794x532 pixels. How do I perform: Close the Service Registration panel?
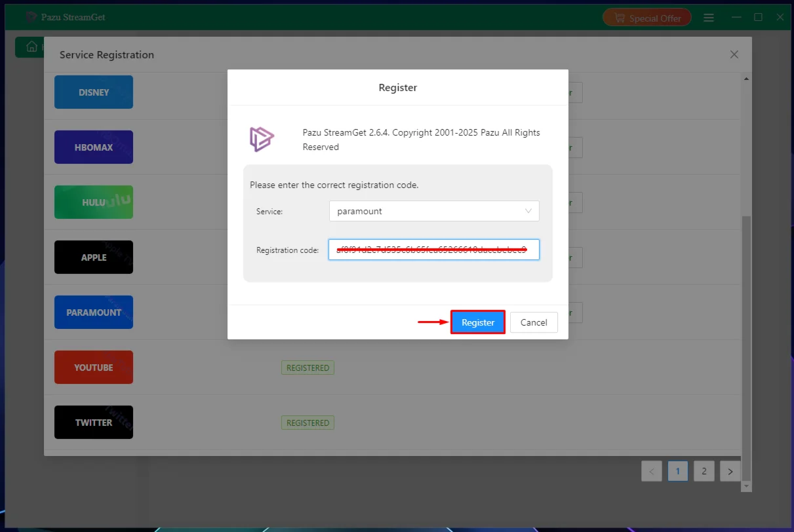coord(734,54)
